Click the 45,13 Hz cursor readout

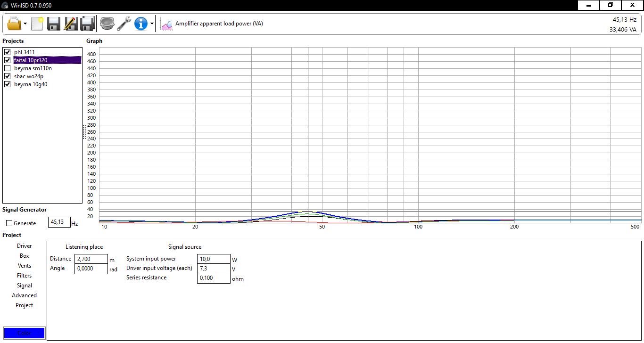(x=624, y=20)
